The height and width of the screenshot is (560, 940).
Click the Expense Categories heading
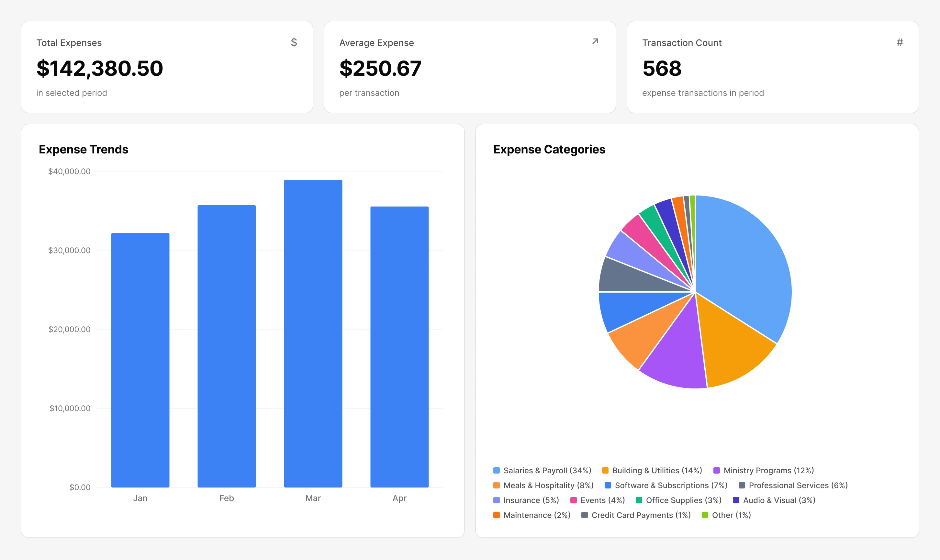(x=549, y=150)
